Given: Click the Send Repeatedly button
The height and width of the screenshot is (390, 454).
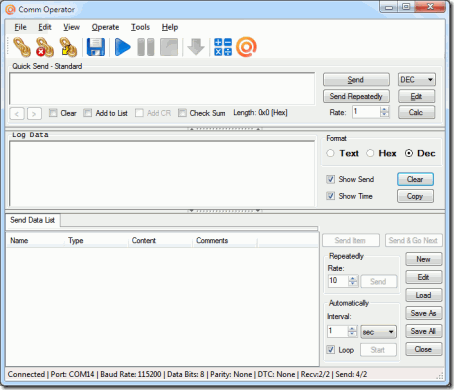Looking at the screenshot, I should (x=356, y=96).
